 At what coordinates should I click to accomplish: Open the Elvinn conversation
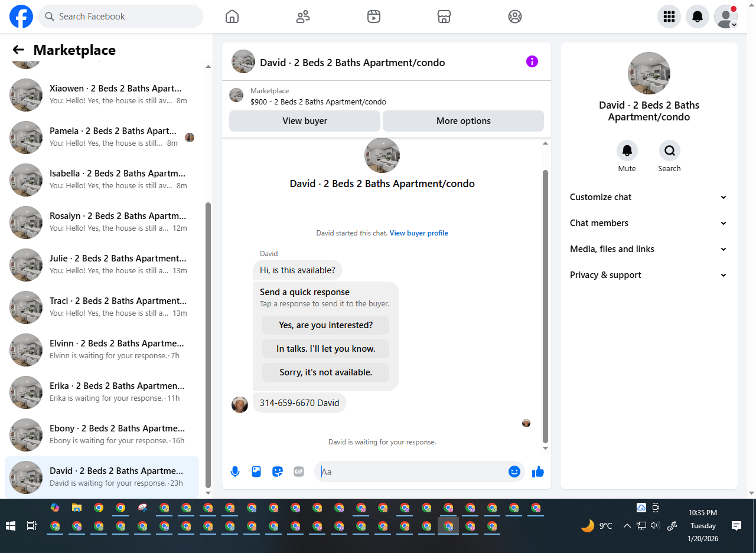tap(102, 350)
